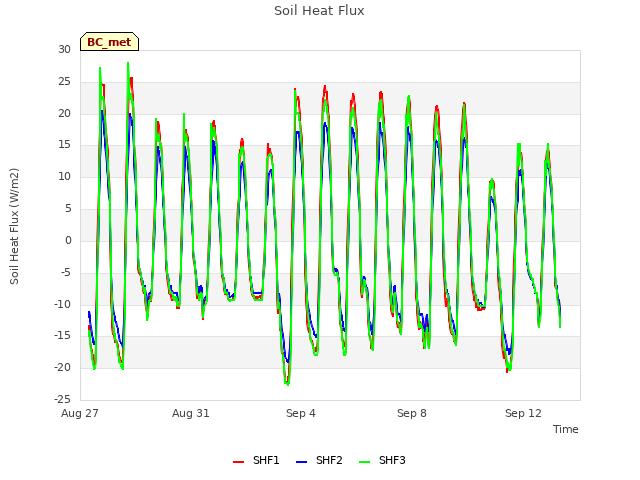Click the green SHF3 legend marker
This screenshot has height=480, width=640.
coord(364,462)
